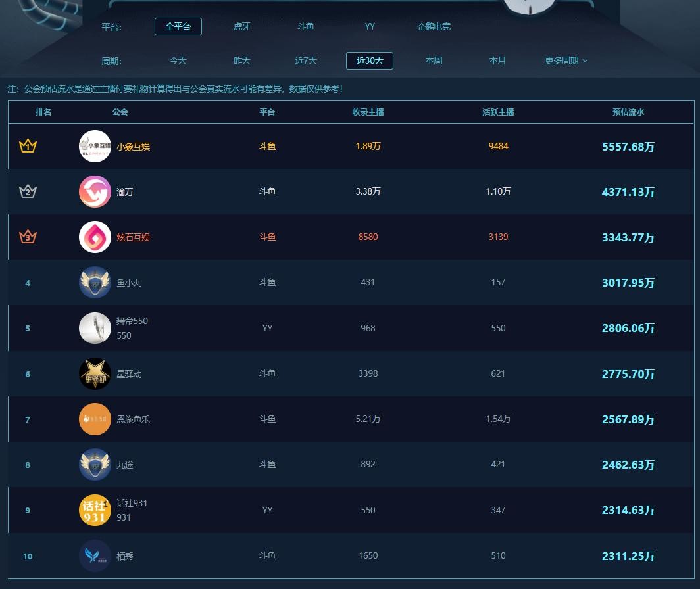This screenshot has height=589, width=700.
Task: Select the 星驿动 star logo
Action: (95, 374)
